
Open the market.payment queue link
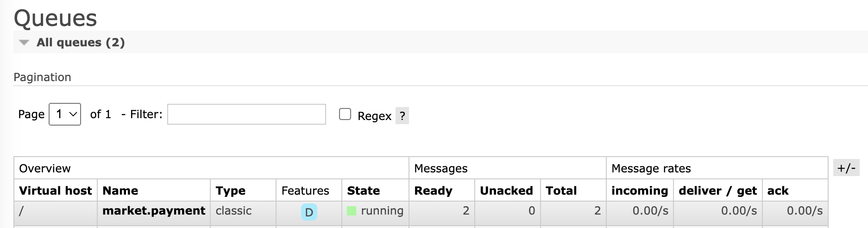(154, 210)
